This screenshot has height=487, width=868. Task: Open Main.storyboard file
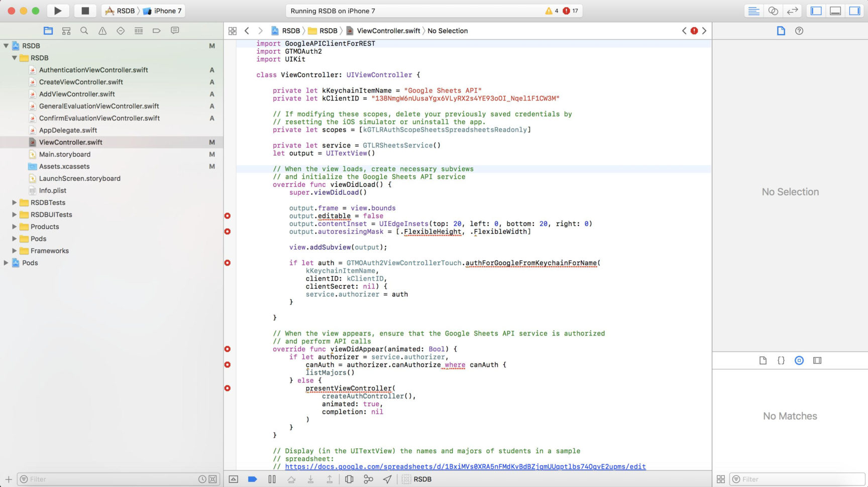tap(65, 154)
